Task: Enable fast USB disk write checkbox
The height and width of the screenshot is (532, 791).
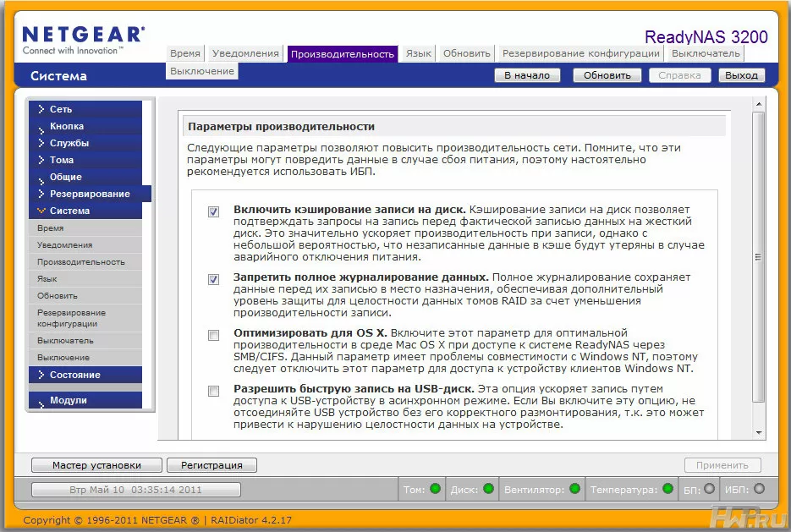Action: (214, 391)
